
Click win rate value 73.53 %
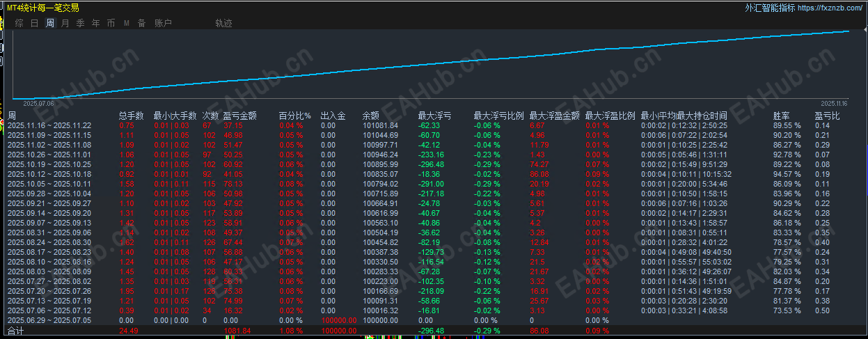pyautogui.click(x=787, y=310)
